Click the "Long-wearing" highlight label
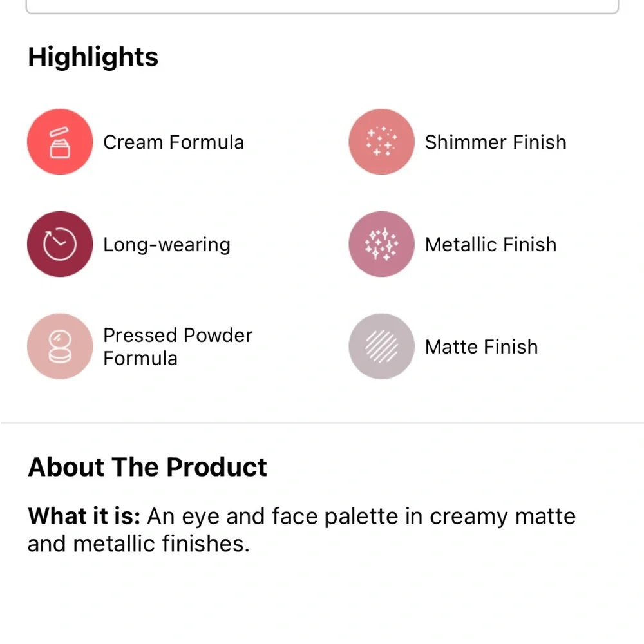Image resolution: width=644 pixels, height=644 pixels. tap(166, 245)
